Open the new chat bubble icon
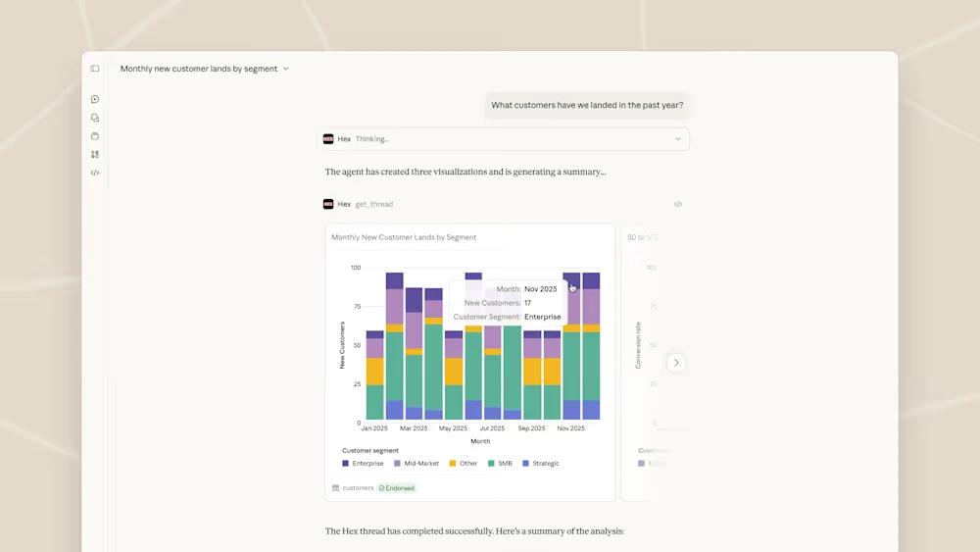Viewport: 980px width, 552px height. [x=95, y=99]
